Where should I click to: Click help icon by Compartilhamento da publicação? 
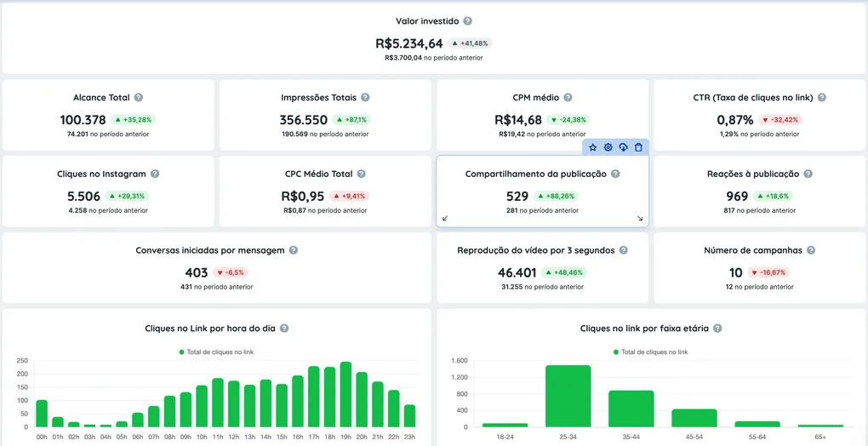(x=615, y=174)
